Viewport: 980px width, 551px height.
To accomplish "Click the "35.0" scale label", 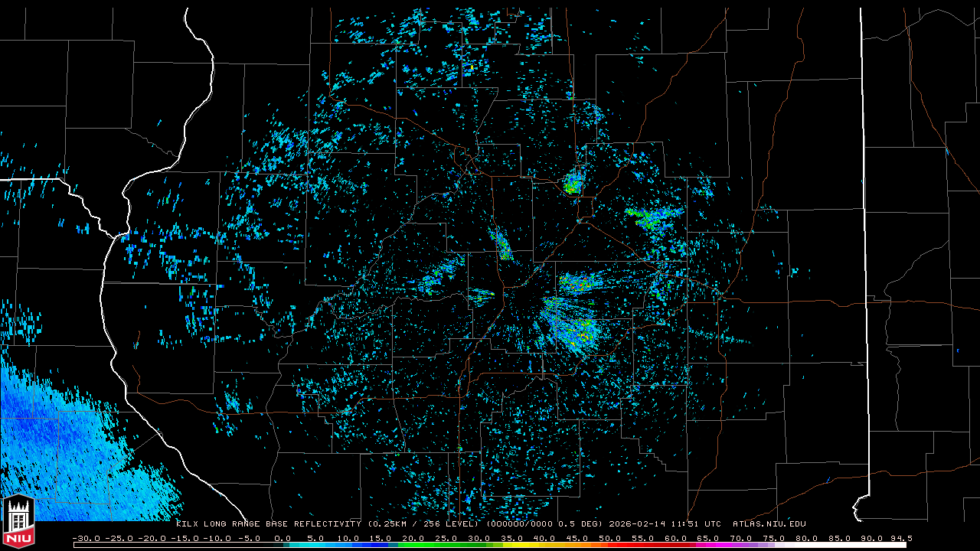I will 511,538.
